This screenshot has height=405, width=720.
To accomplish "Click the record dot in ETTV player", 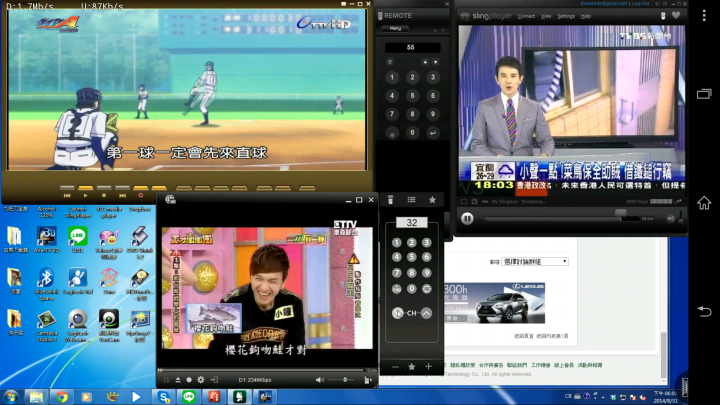I will tap(189, 380).
